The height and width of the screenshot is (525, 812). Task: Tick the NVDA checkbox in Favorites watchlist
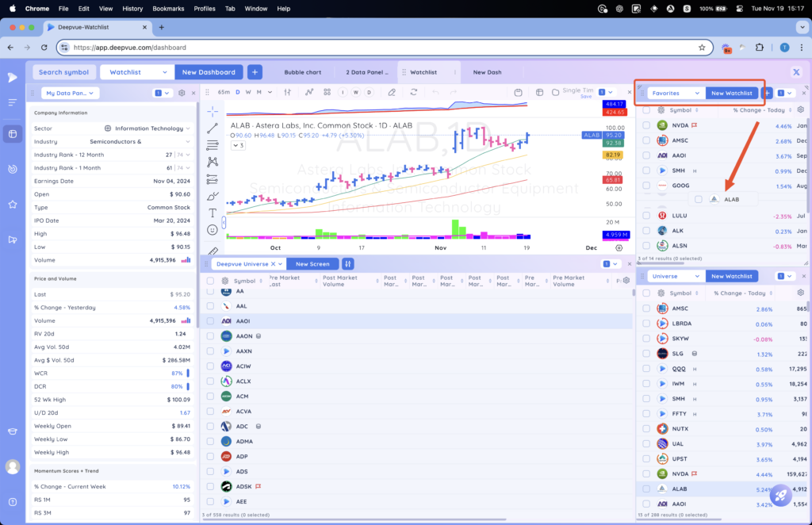646,125
